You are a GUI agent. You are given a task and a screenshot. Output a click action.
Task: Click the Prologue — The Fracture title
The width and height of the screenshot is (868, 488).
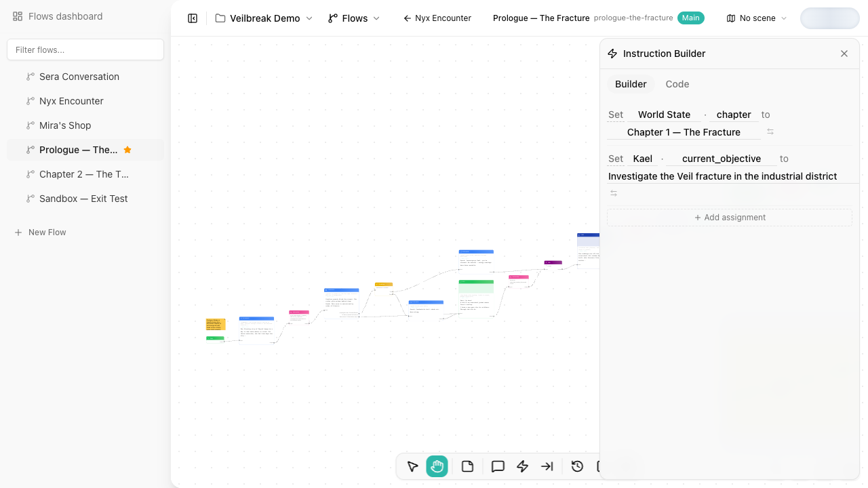(541, 18)
